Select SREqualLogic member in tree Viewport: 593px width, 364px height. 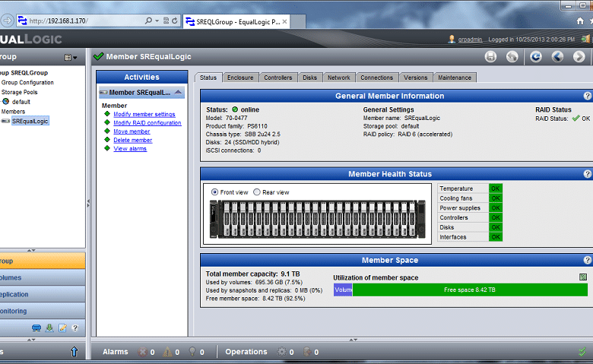pos(30,121)
